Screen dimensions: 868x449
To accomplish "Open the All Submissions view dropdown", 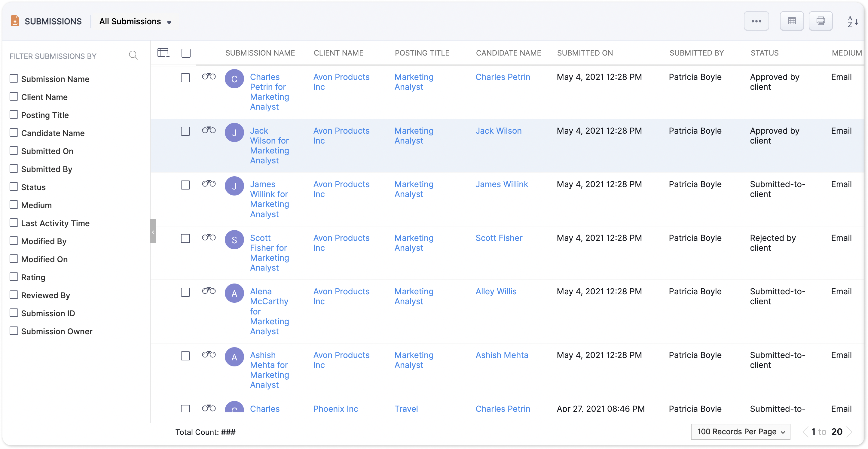I will tap(136, 22).
